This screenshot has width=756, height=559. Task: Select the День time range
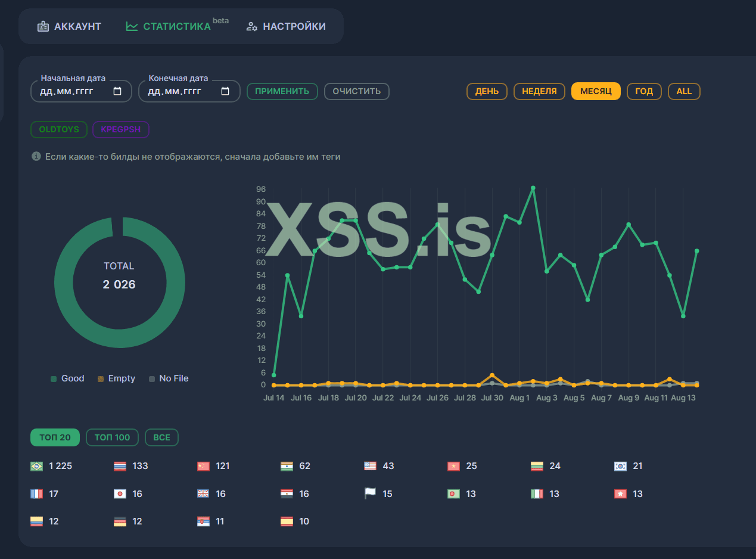point(487,91)
